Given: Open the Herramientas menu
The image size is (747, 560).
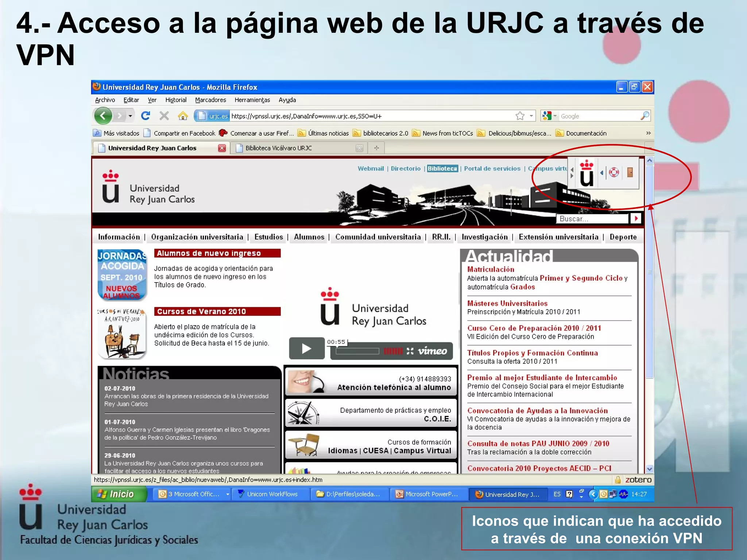Looking at the screenshot, I should [252, 100].
